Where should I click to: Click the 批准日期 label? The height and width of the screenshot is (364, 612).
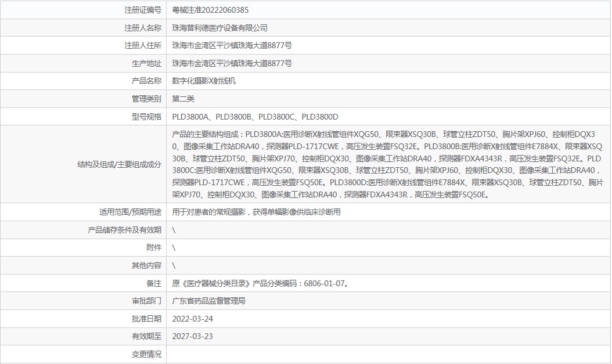[146, 319]
